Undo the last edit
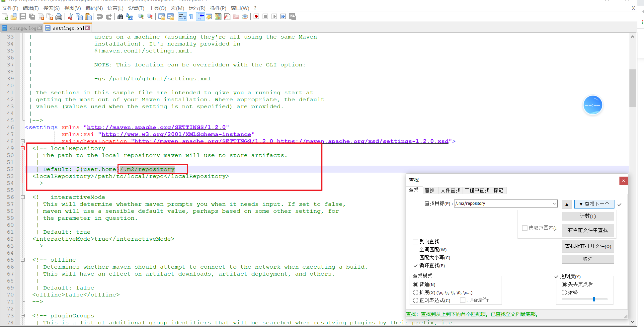This screenshot has height=327, width=644. click(x=100, y=17)
